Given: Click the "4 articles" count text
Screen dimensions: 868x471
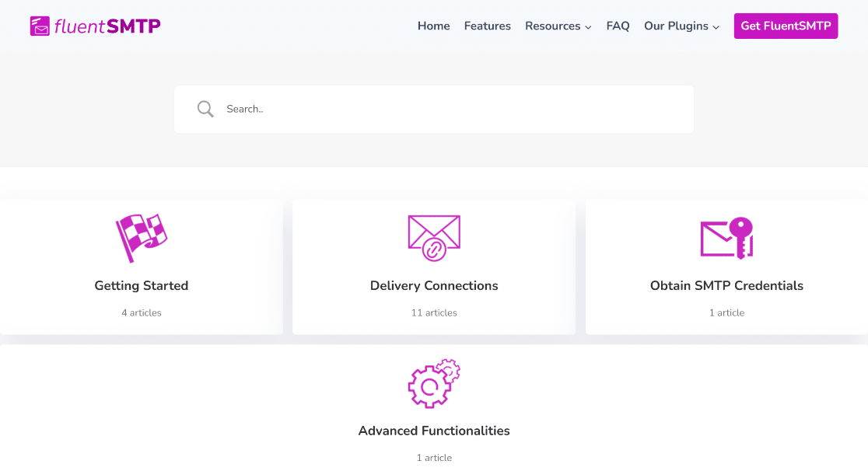Looking at the screenshot, I should coord(142,312).
